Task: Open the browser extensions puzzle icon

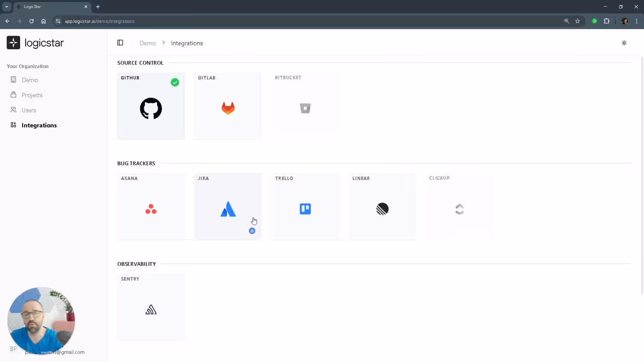Action: [x=606, y=21]
